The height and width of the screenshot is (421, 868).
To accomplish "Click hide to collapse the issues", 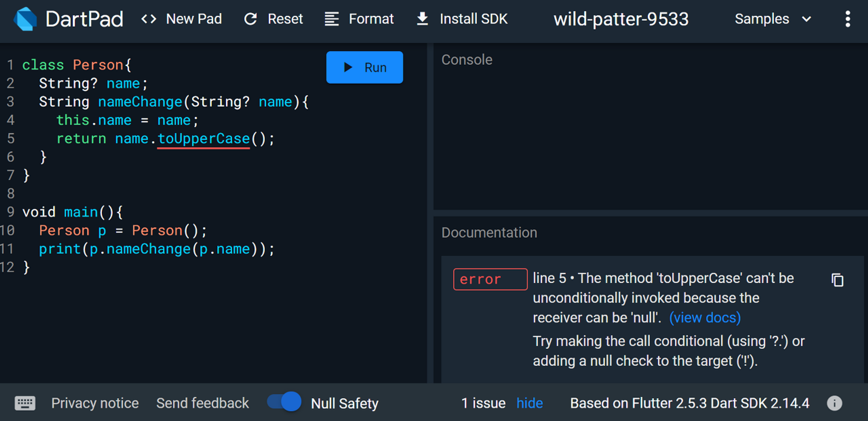I will tap(529, 403).
